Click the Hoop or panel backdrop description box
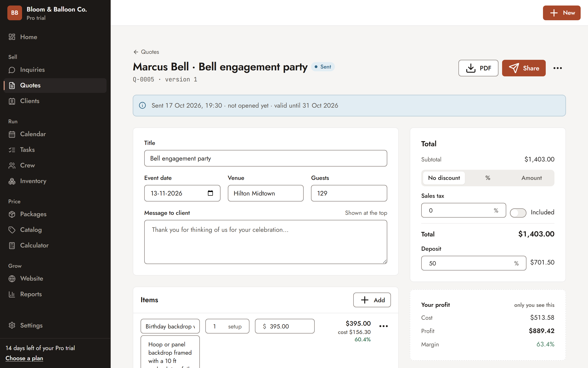 [x=170, y=352]
